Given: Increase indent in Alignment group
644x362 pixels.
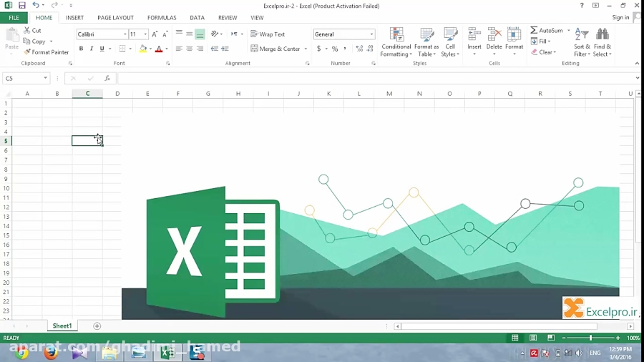Looking at the screenshot, I should pyautogui.click(x=225, y=49).
